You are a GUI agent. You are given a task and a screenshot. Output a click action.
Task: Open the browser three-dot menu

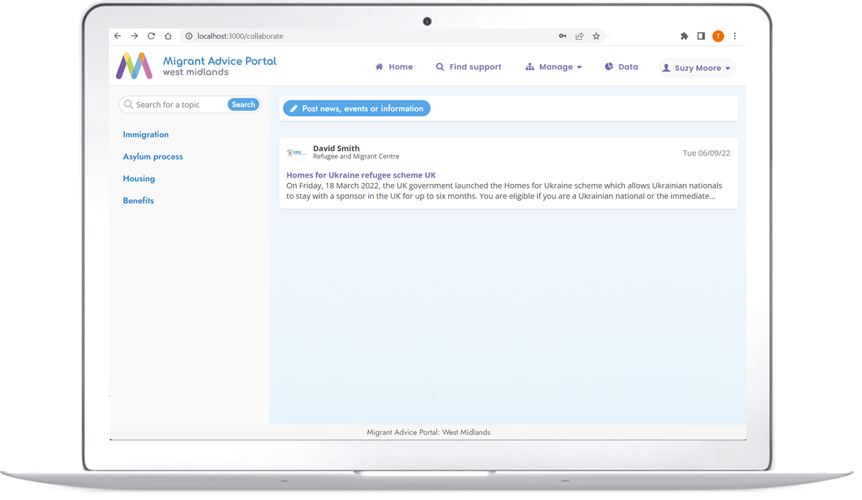click(735, 36)
